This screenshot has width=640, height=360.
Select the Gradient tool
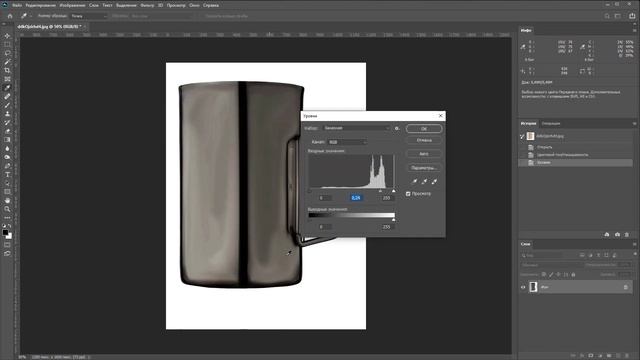tap(7, 140)
